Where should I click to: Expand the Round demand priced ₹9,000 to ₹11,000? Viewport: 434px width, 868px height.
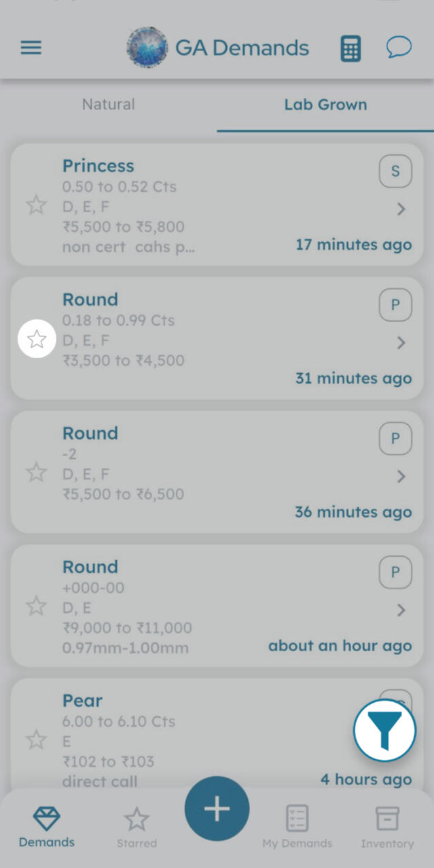point(400,610)
